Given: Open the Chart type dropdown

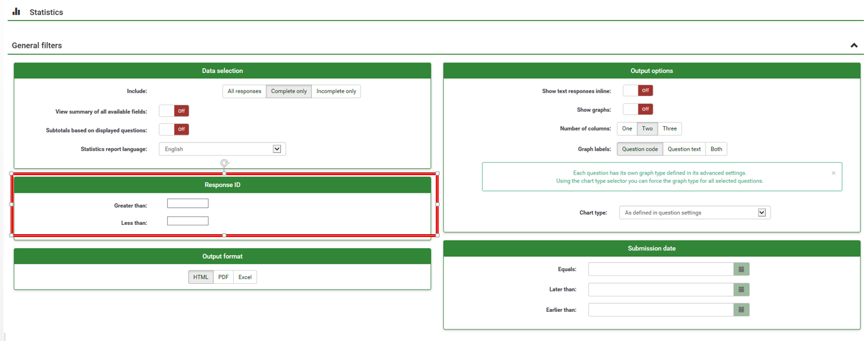Looking at the screenshot, I should click(x=695, y=213).
